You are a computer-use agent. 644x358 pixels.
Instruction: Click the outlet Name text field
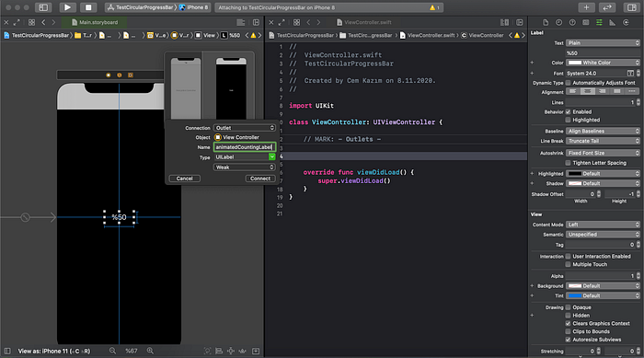click(x=245, y=147)
